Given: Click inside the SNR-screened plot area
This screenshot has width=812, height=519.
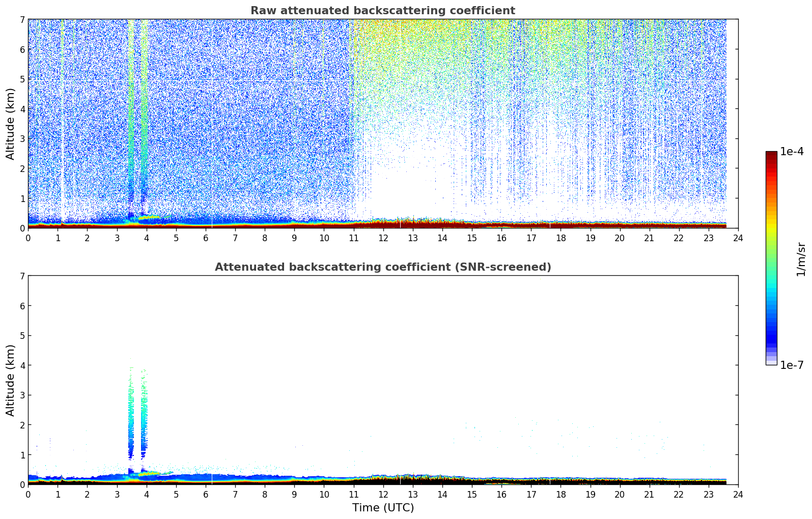Looking at the screenshot, I should (x=383, y=380).
